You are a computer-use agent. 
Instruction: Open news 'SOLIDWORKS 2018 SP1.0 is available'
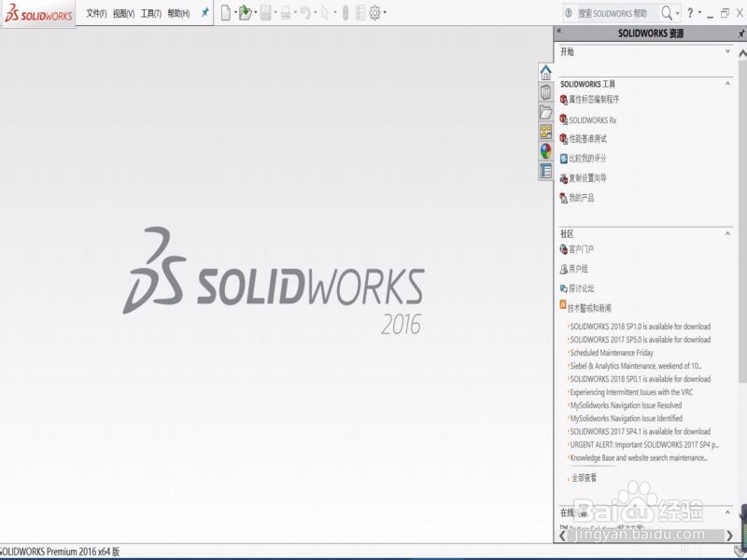pos(641,327)
